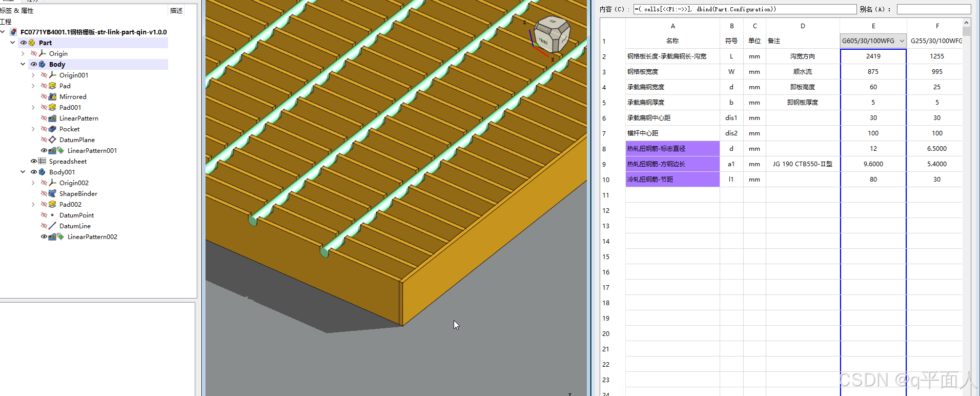Click the FreeCAD document icon beside FC0771YB4001.1

coord(14,32)
